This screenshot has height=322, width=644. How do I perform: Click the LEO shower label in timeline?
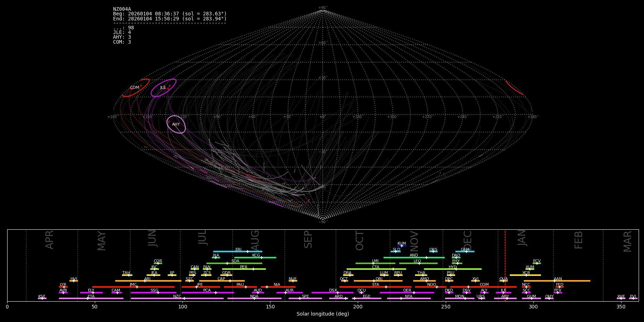click(417, 261)
